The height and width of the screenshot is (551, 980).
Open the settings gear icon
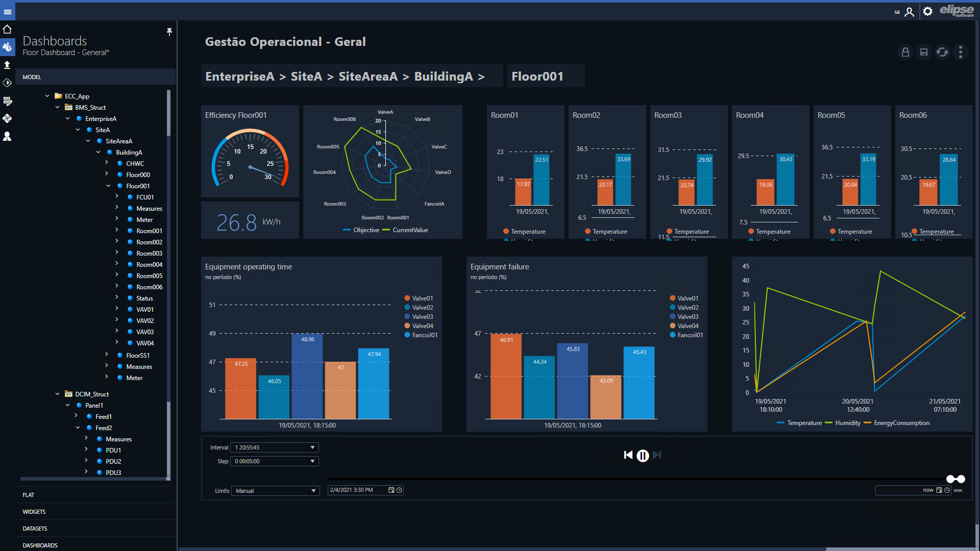click(x=928, y=11)
